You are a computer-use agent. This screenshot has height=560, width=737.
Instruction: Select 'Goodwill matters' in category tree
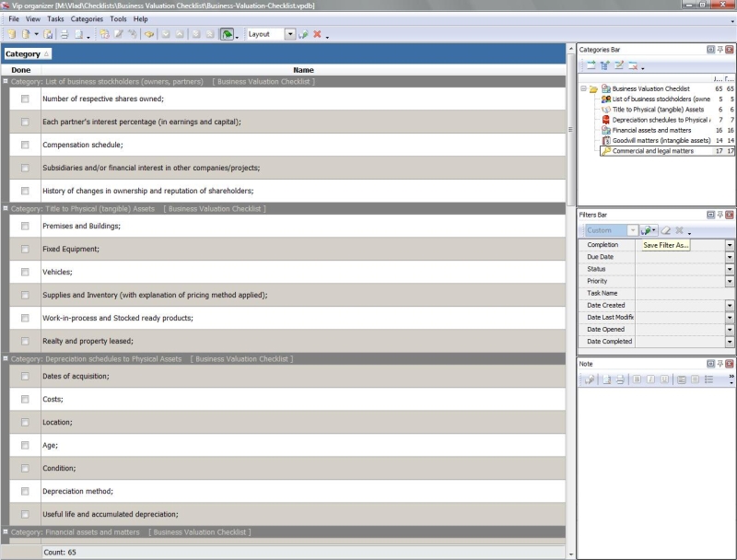coord(661,140)
